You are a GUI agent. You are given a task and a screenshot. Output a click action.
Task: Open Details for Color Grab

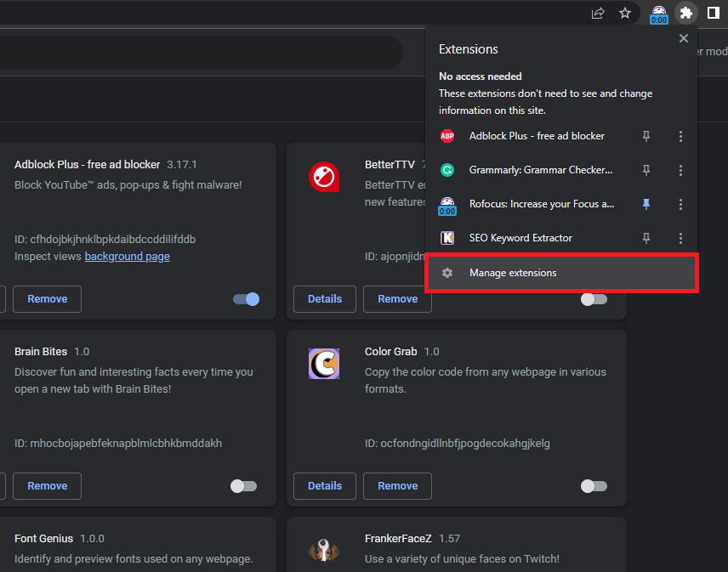[x=325, y=486]
